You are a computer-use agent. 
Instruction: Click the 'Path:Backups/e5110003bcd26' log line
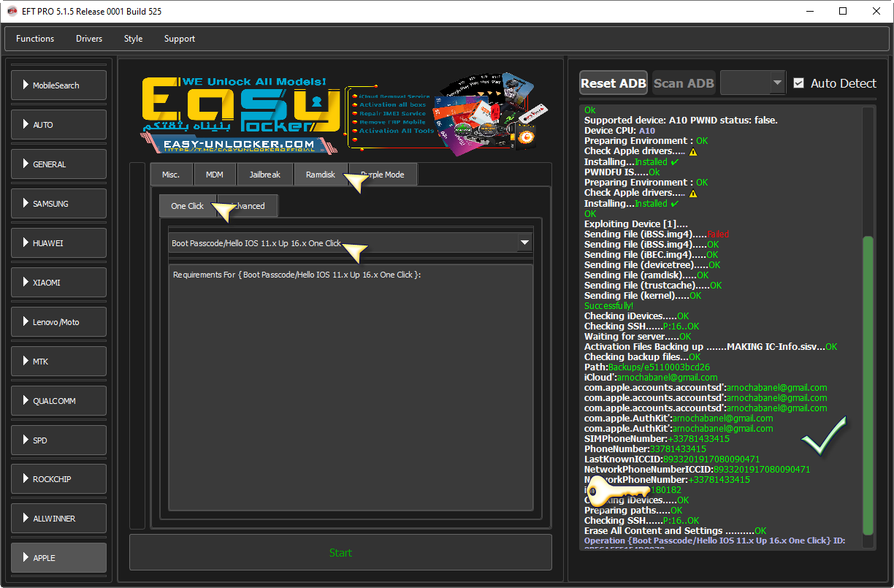tap(647, 367)
